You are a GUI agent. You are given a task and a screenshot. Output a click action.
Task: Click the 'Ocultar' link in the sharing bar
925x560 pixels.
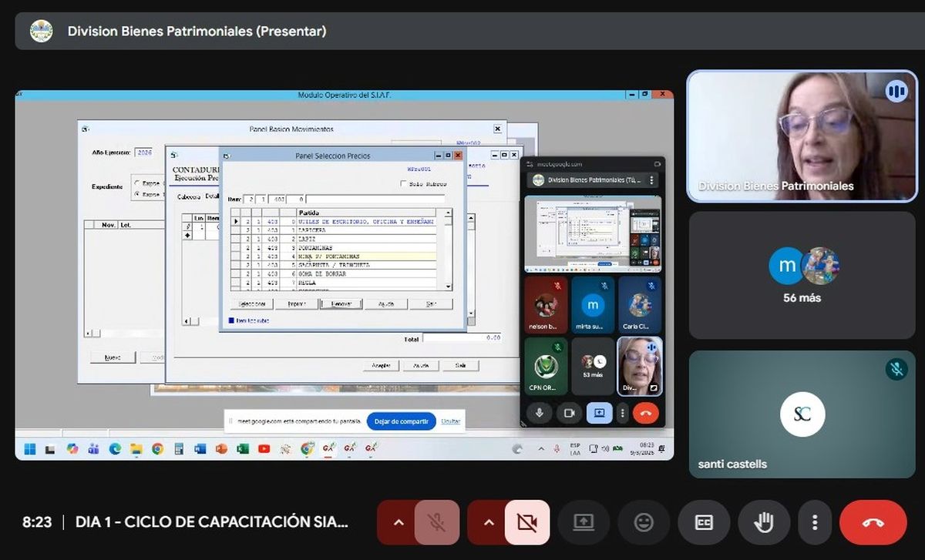pos(451,421)
